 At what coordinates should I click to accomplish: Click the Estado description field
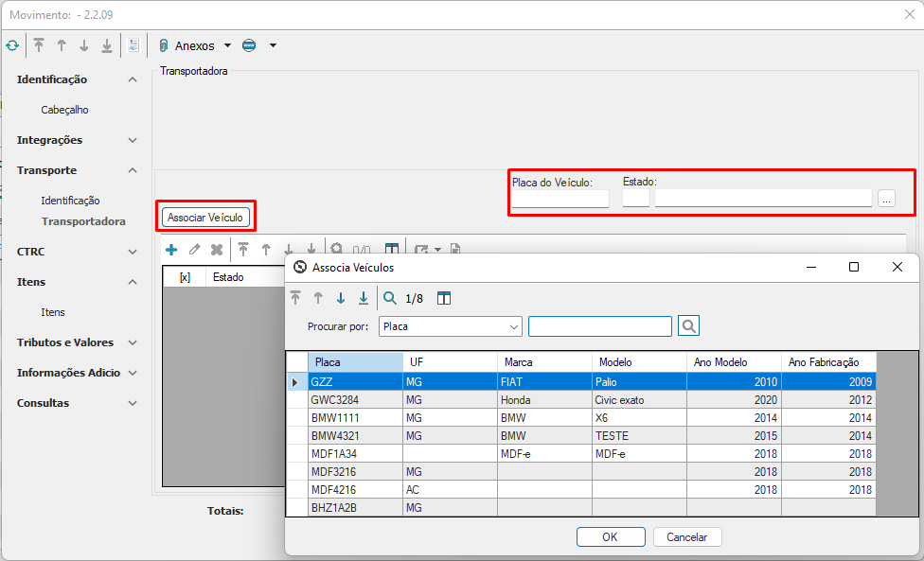pyautogui.click(x=763, y=199)
